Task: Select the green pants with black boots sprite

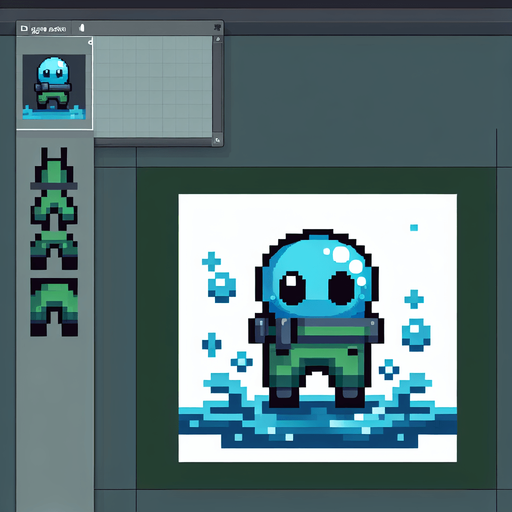Action: point(54,251)
